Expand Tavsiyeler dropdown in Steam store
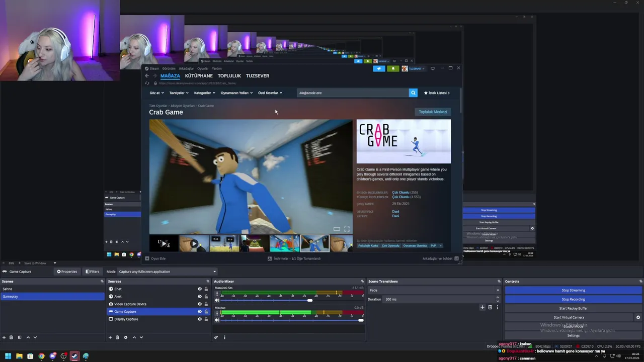644x362 pixels. (179, 93)
